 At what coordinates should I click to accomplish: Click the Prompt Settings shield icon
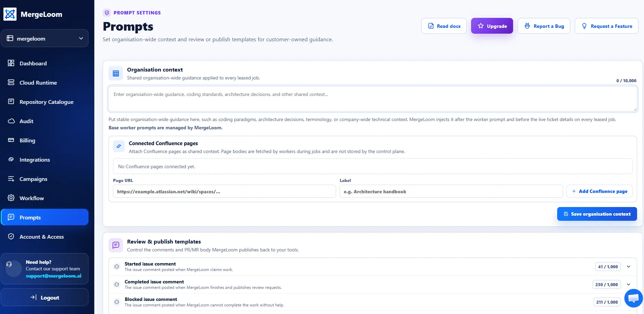(107, 13)
